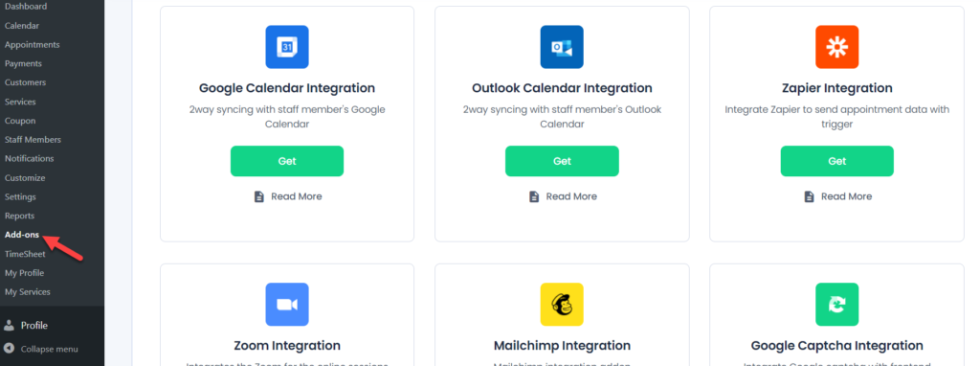
Task: Click the green Google Captcha icon
Action: (x=836, y=305)
